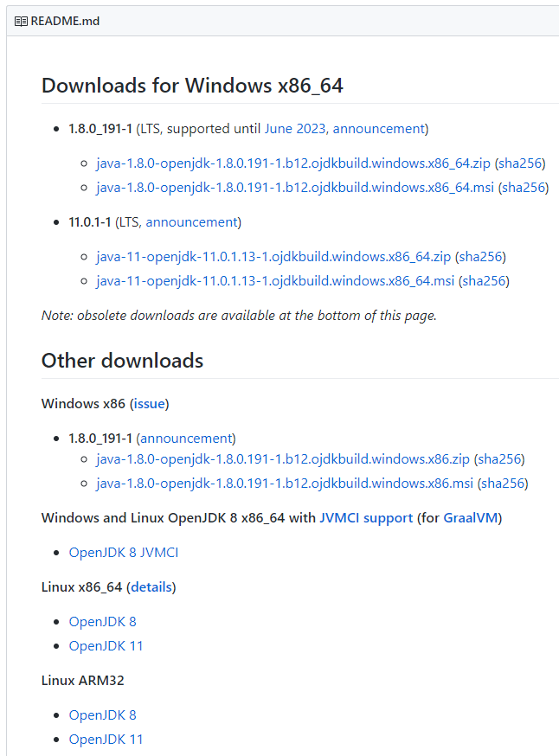559x756 pixels.
Task: Open sha256 for java-11 x86_64.zip
Action: pyautogui.click(x=480, y=257)
